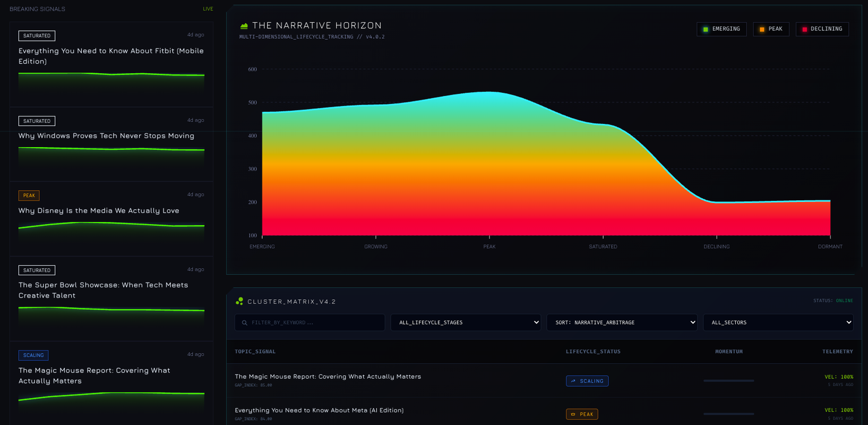868x425 pixels.
Task: Click the SCALING status pill in table
Action: [x=587, y=381]
